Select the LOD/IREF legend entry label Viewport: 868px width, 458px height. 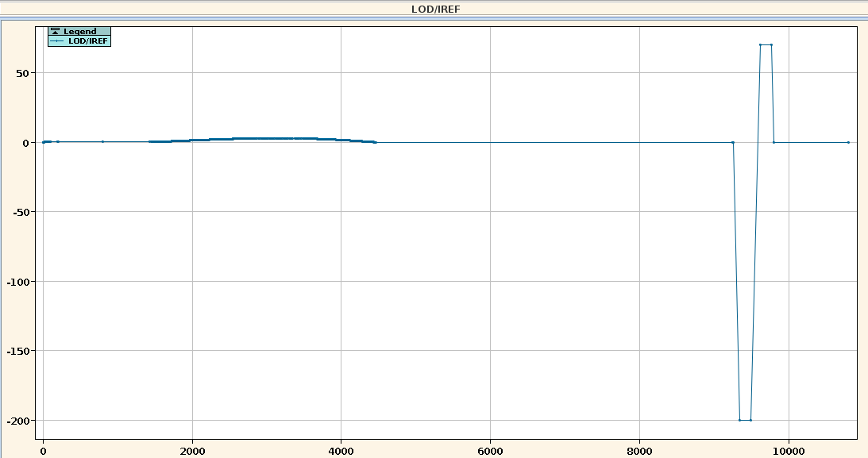(x=88, y=40)
